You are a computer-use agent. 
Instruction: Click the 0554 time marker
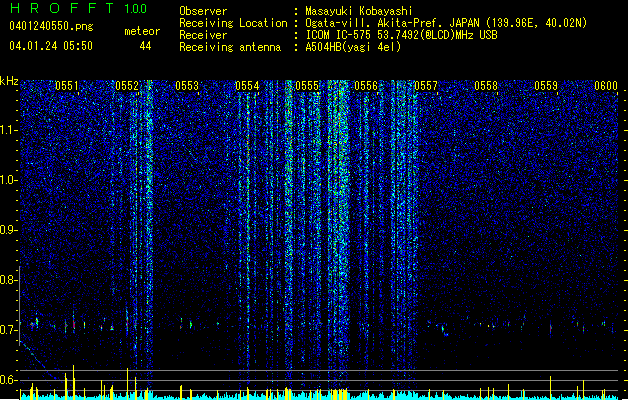(x=247, y=86)
